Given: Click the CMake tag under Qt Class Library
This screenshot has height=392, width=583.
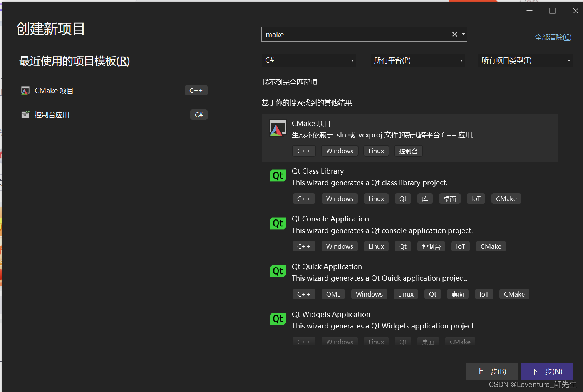Looking at the screenshot, I should coord(506,199).
